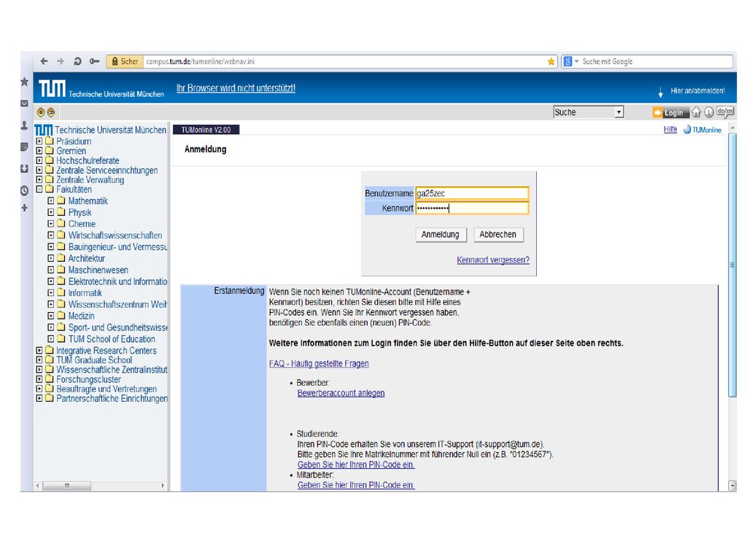Image resolution: width=747 pixels, height=560 pixels.
Task: Open the Hilfe link
Action: click(670, 130)
